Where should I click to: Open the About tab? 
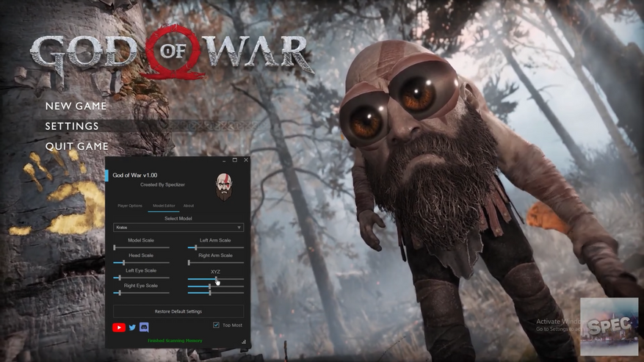pyautogui.click(x=189, y=206)
